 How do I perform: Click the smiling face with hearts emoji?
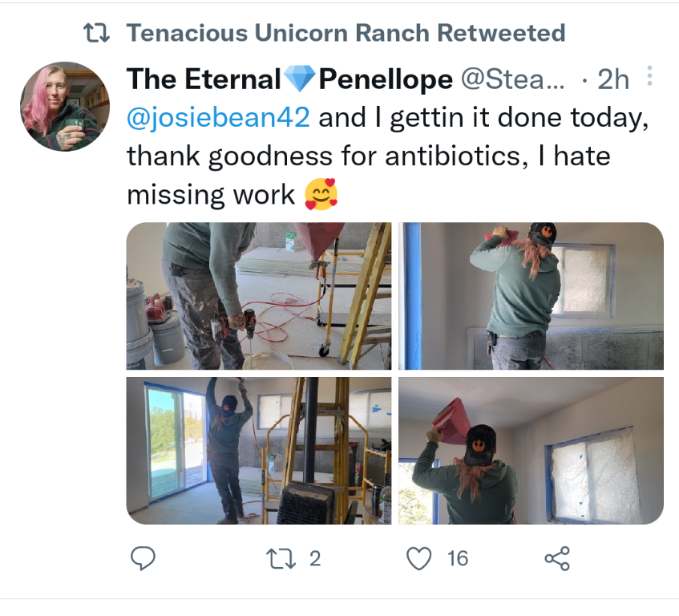click(321, 194)
